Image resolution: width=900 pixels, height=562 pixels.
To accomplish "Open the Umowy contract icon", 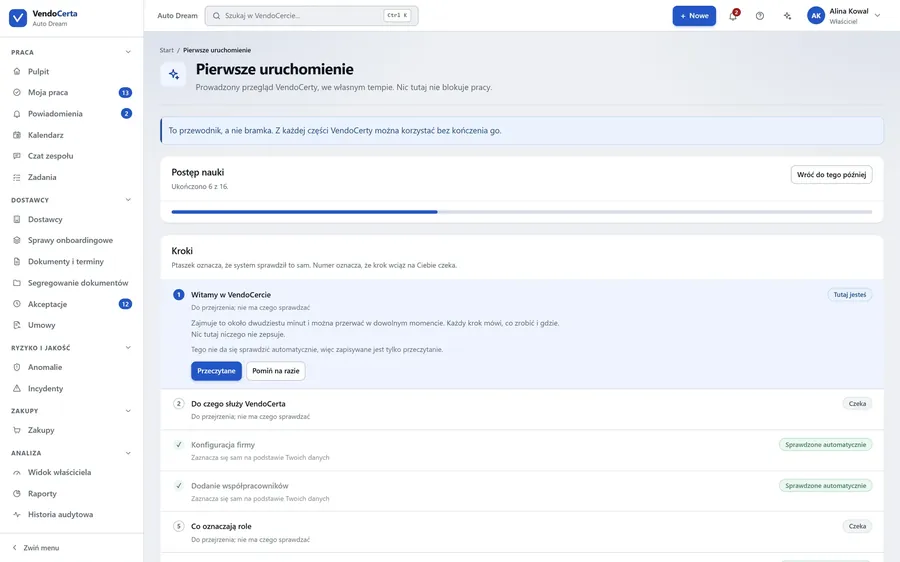I will point(17,325).
